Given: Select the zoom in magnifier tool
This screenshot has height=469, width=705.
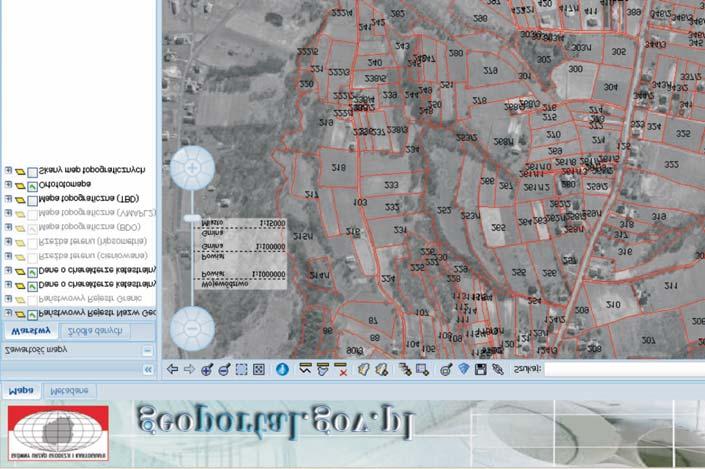Looking at the screenshot, I should click(207, 370).
